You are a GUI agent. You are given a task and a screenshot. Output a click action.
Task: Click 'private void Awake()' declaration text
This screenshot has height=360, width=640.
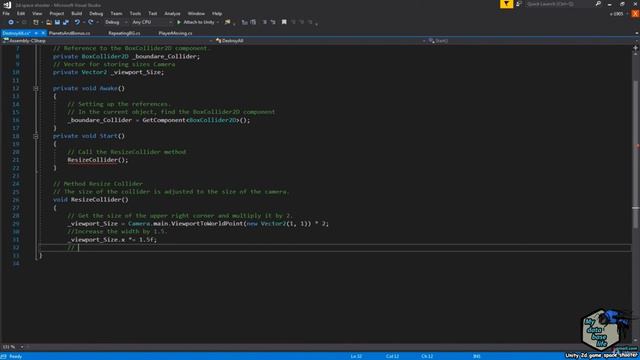point(89,88)
